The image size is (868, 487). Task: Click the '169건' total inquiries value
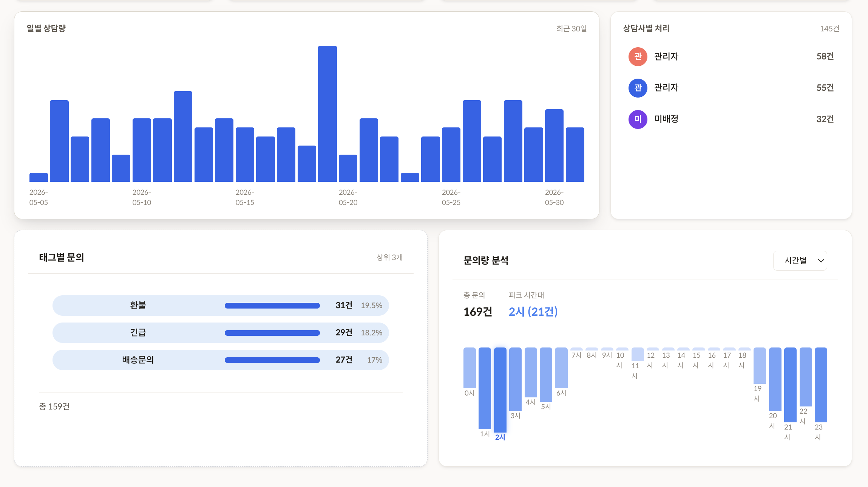click(477, 312)
